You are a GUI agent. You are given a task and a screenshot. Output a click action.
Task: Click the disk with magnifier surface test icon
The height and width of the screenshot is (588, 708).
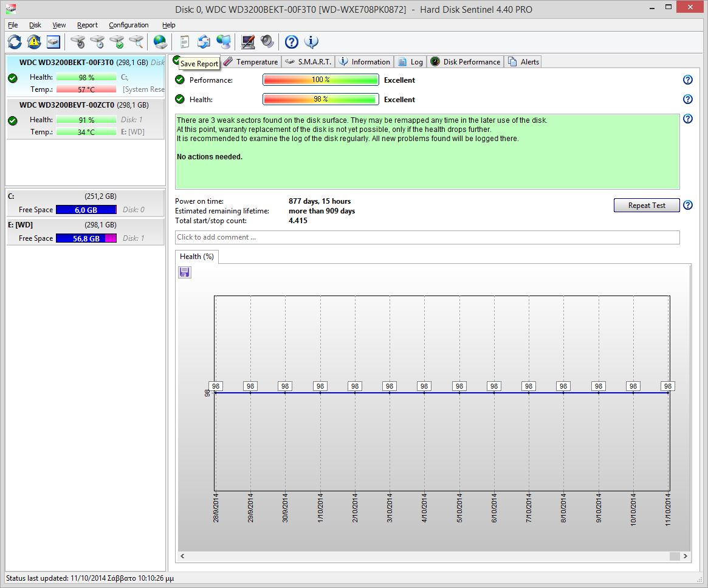(136, 42)
